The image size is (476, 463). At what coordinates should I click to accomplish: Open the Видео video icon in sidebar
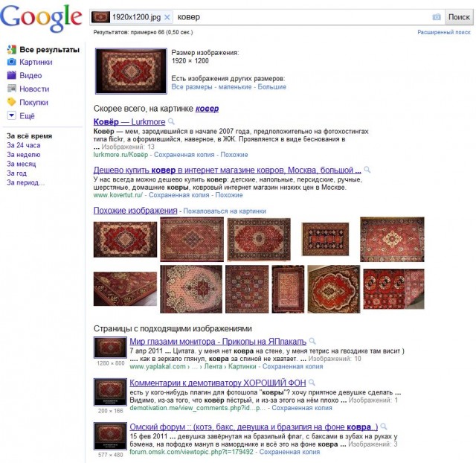point(12,75)
